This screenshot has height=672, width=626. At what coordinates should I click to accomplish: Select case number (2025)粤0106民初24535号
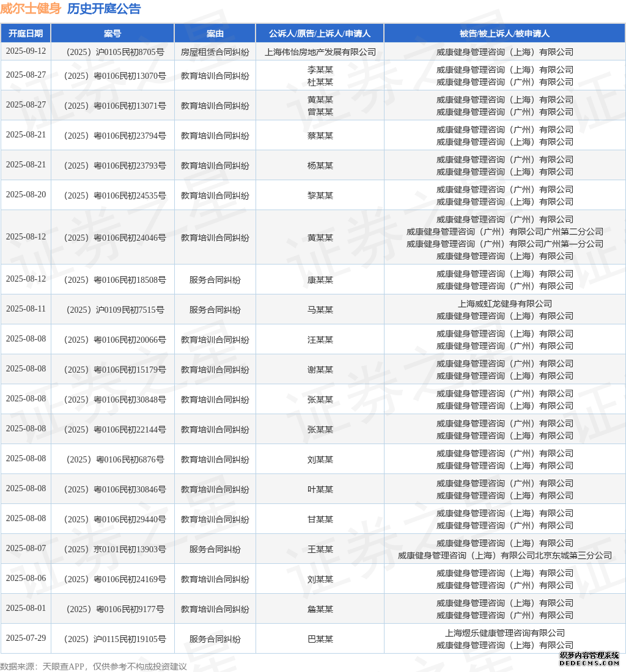tap(115, 196)
